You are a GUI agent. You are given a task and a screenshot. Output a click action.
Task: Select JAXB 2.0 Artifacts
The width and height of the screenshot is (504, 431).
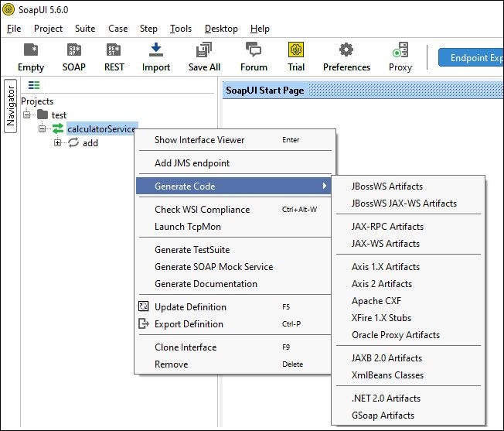click(x=408, y=358)
